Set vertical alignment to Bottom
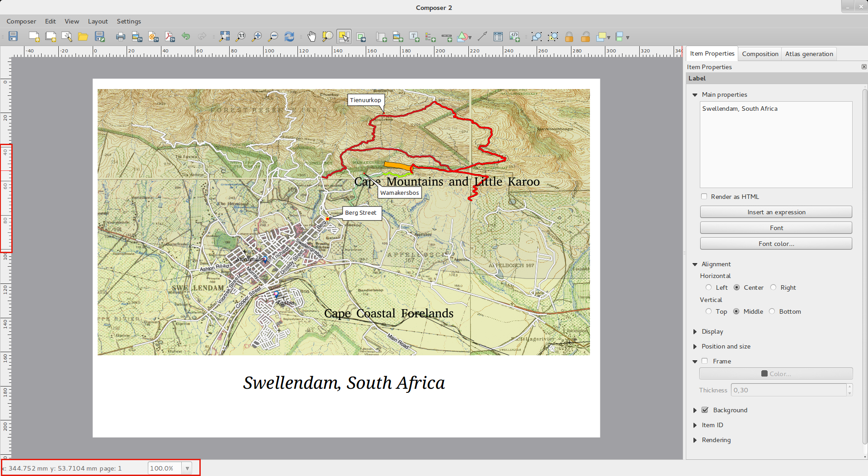This screenshot has width=868, height=476. (772, 311)
